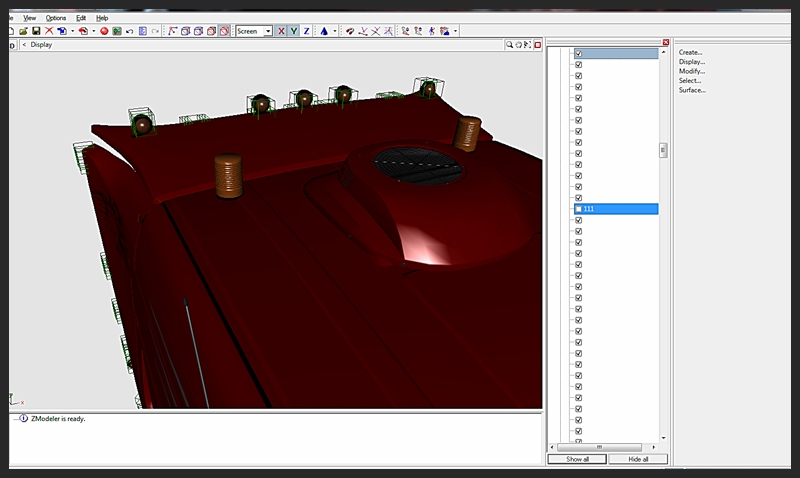
Task: Toggle the Y axis button
Action: coord(293,31)
